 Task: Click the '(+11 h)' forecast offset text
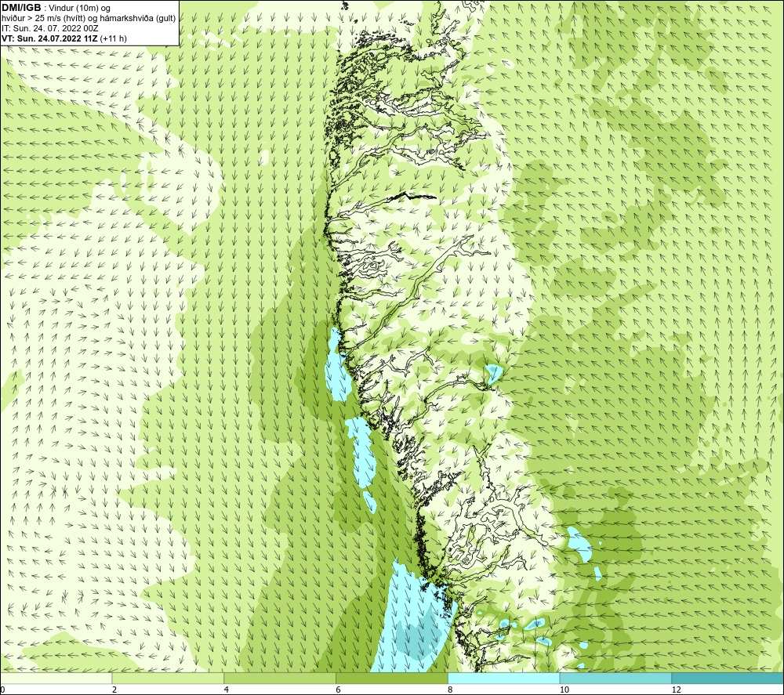click(114, 38)
